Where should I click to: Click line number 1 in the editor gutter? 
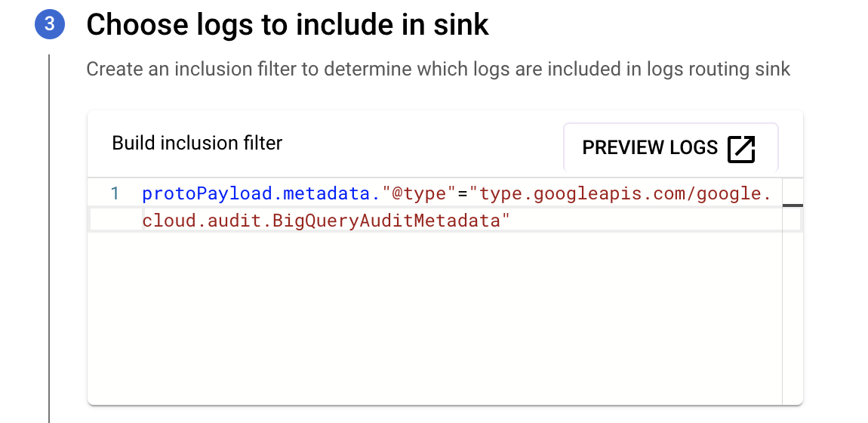click(x=115, y=194)
